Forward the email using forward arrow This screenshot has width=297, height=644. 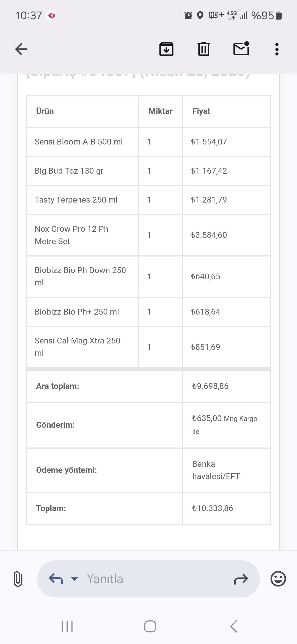(x=241, y=579)
